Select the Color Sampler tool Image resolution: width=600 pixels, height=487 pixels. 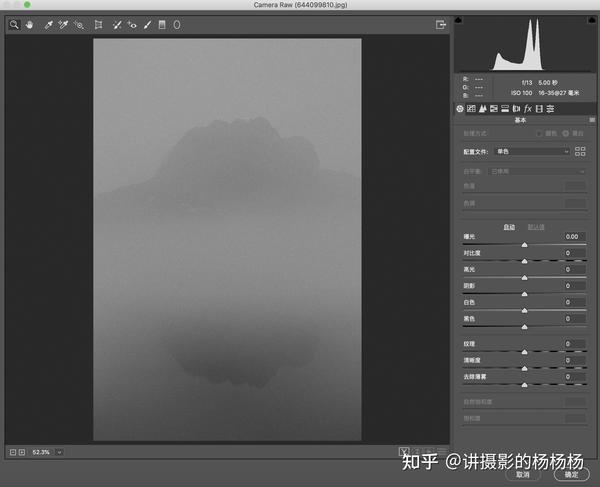63,25
